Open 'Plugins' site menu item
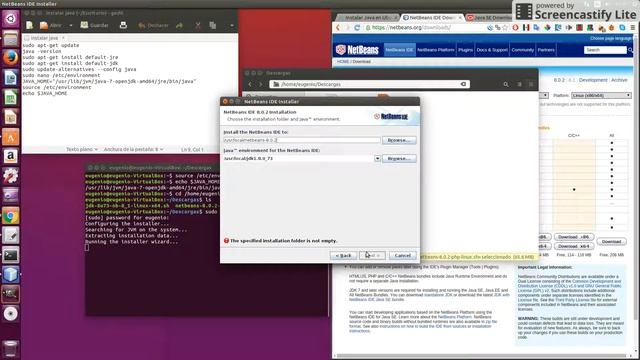Image resolution: width=640 pixels, height=360 pixels. pos(465,50)
